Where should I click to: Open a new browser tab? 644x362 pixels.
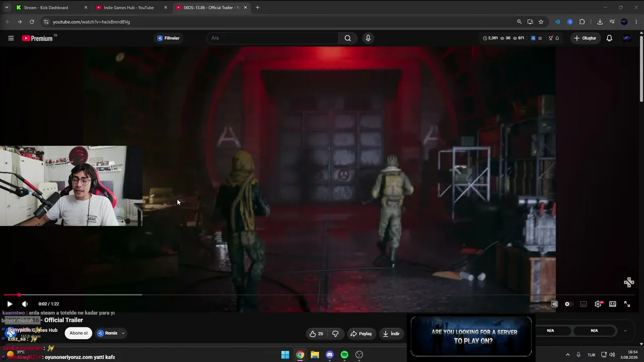click(x=258, y=8)
